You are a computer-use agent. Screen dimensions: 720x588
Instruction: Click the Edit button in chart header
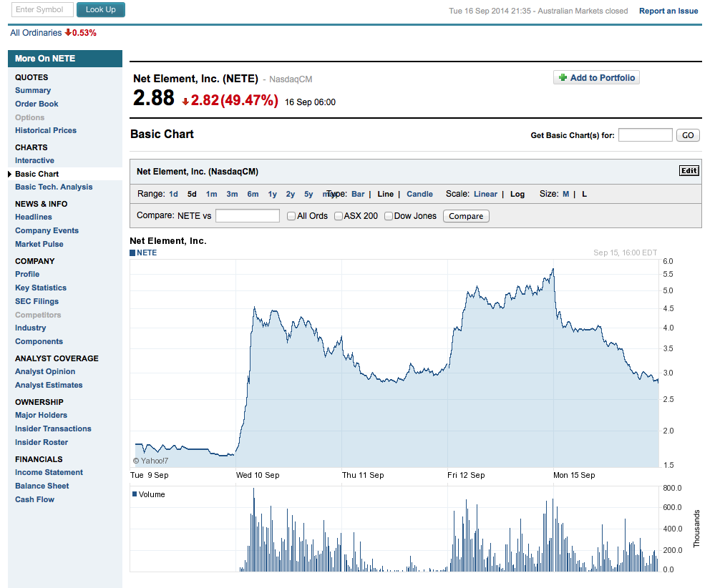(689, 171)
